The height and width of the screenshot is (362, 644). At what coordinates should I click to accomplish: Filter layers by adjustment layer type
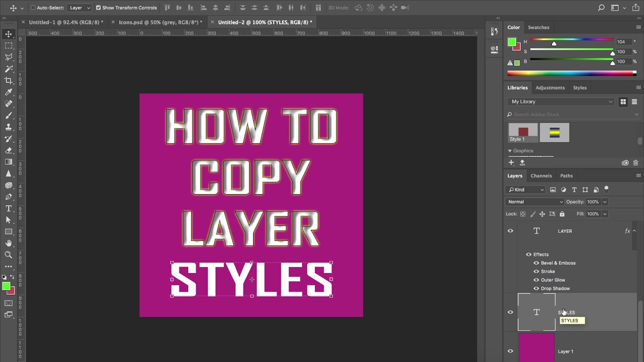click(563, 190)
